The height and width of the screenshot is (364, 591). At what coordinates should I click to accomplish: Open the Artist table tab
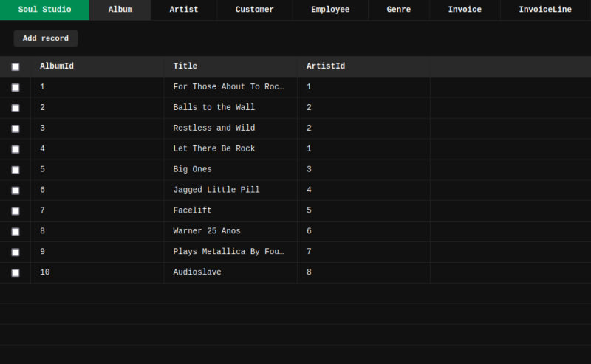tap(183, 10)
